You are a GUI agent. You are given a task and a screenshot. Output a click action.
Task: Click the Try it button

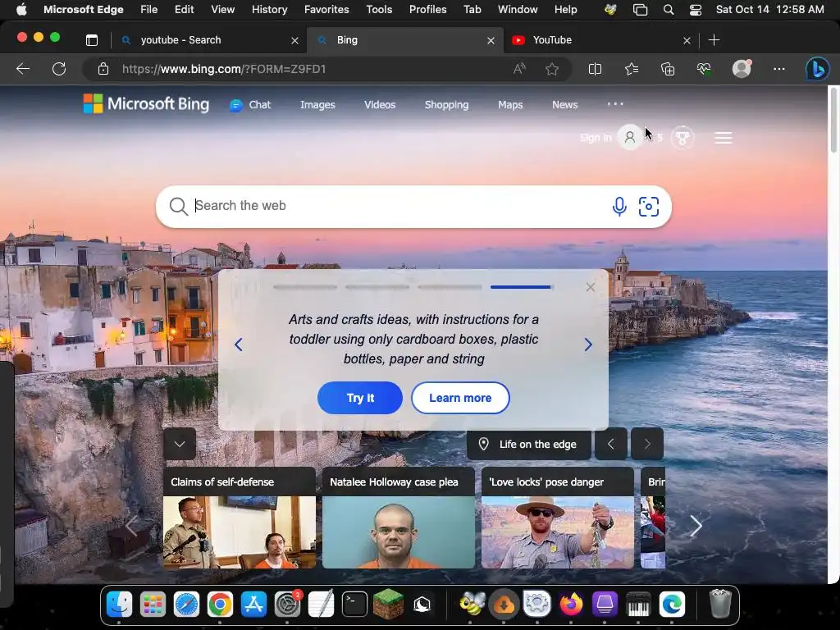(x=360, y=398)
